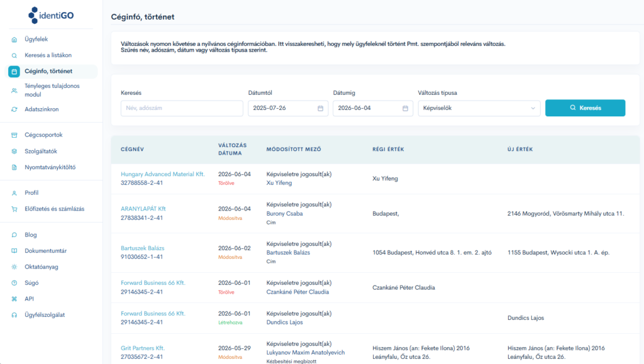644x364 pixels.
Task: Click the CÉGNÉV column header
Action: point(132,150)
